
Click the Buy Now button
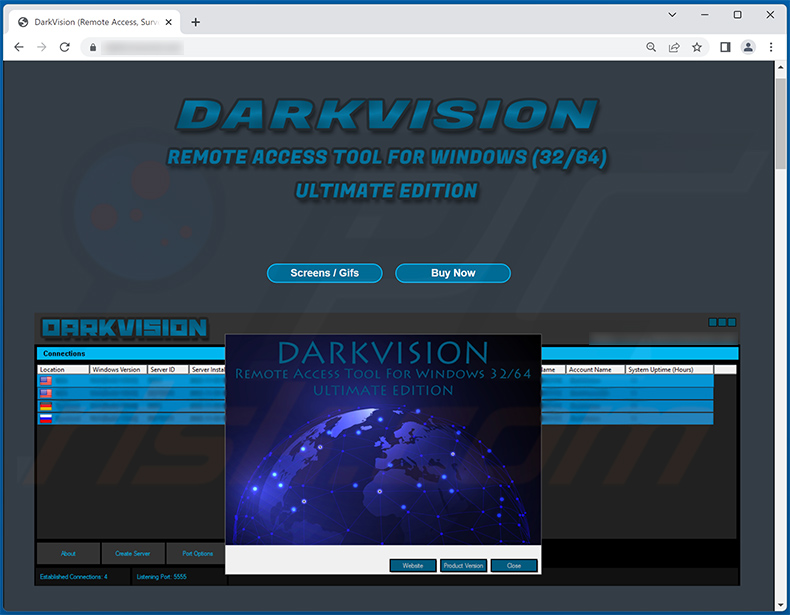(x=453, y=273)
